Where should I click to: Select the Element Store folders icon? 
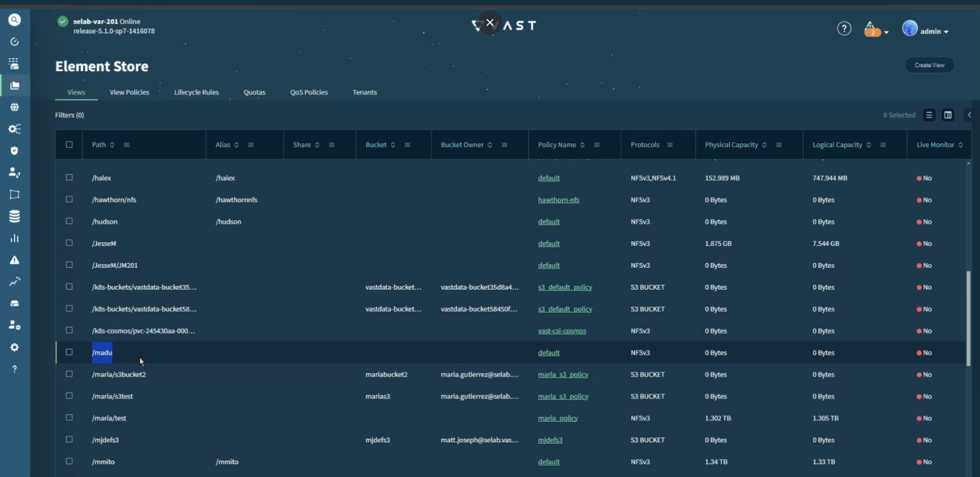14,85
